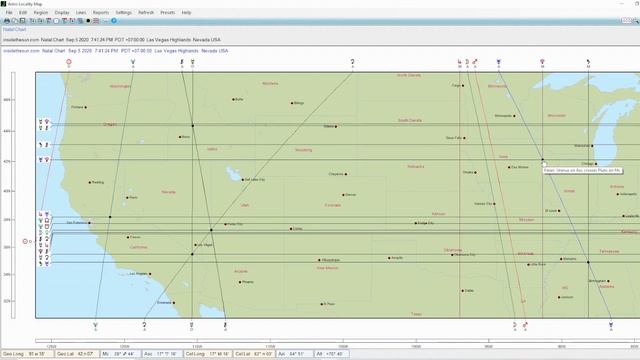Viewport: 640px width, 360px height.
Task: Open the Edit menu
Action: (x=23, y=13)
